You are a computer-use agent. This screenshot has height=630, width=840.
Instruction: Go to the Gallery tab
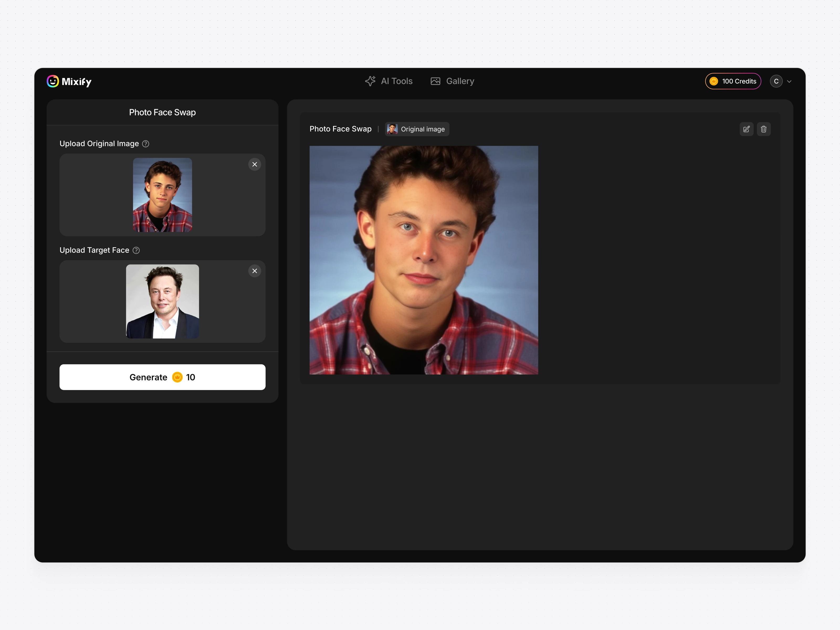coord(459,81)
